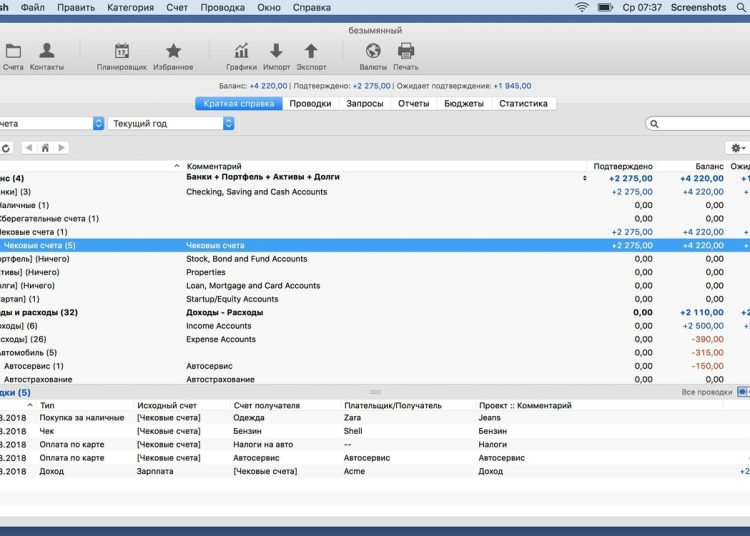
Task: Switch to the Бюджеты tab
Action: [463, 104]
